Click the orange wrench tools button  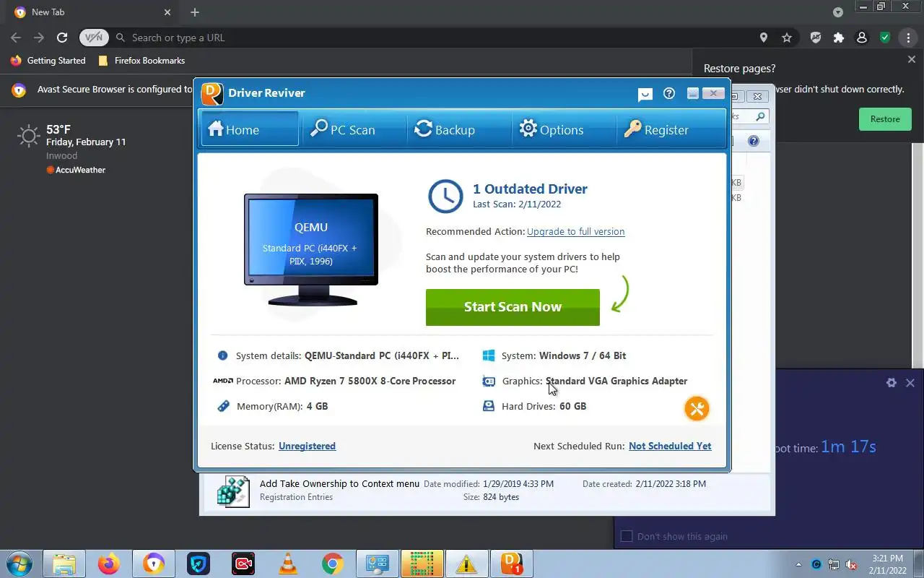coord(697,409)
